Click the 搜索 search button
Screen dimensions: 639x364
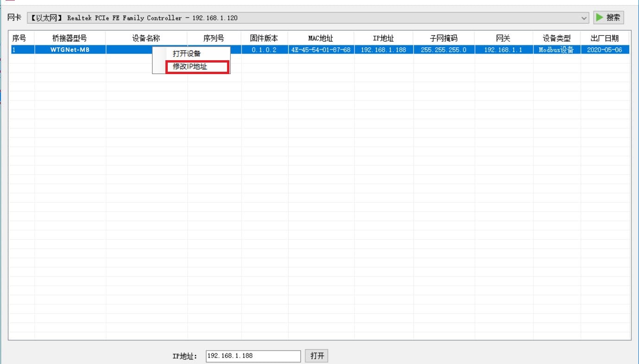pos(608,18)
